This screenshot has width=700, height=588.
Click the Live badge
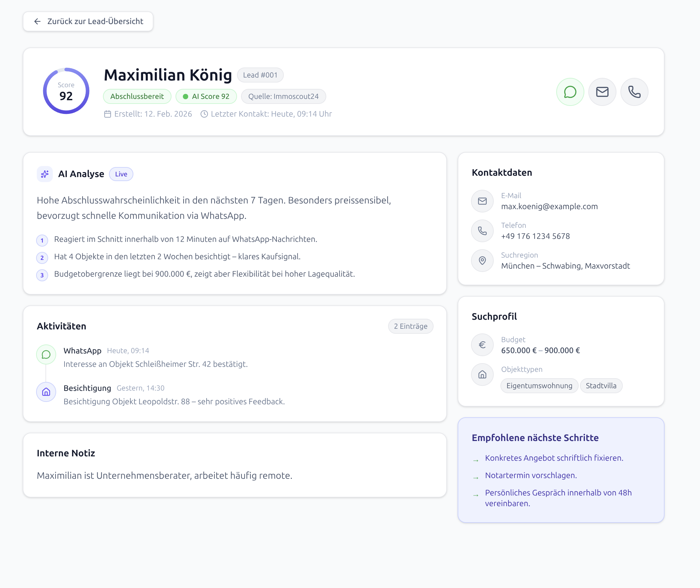point(121,174)
